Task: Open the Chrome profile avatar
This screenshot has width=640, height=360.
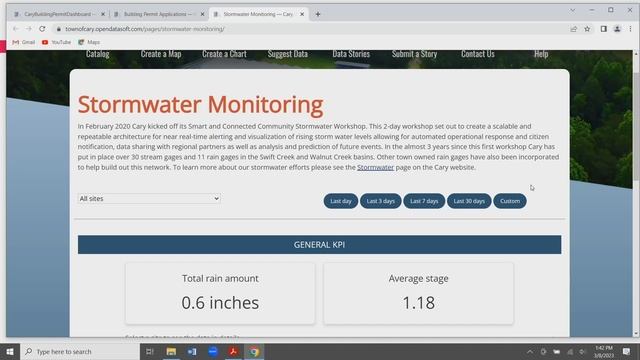Action: coord(617,29)
